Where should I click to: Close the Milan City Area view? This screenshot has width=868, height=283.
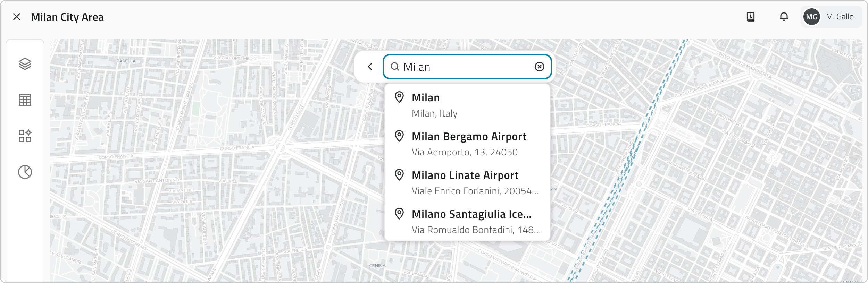tap(17, 17)
